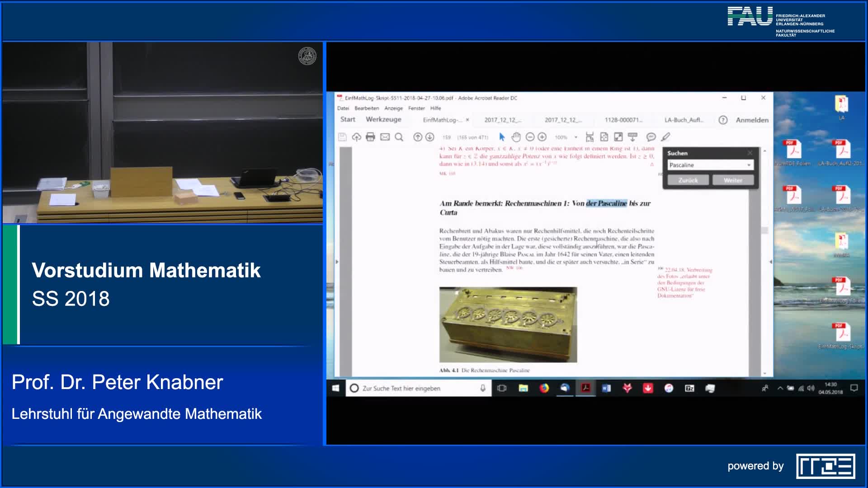Screen dimensions: 868x488
Task: Select the hand pan tool
Action: (516, 137)
